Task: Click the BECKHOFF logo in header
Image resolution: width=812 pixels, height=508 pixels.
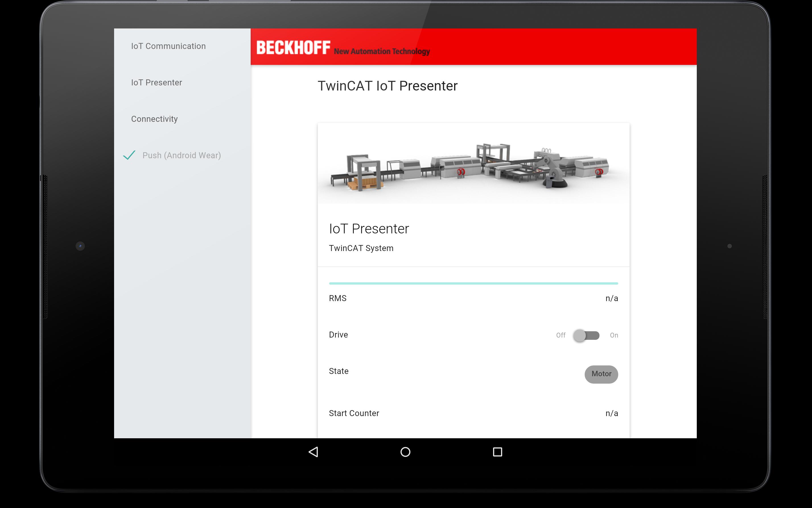Action: pyautogui.click(x=293, y=47)
